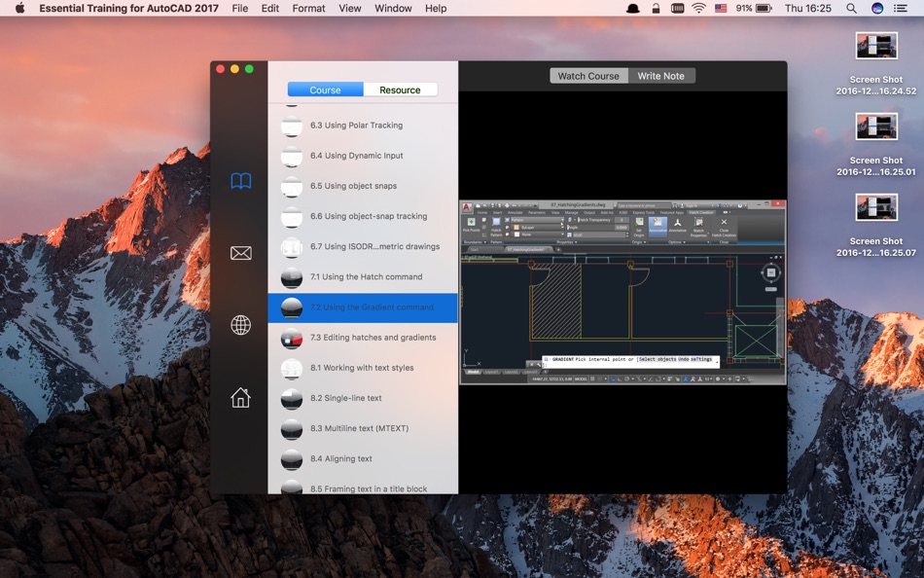Click the battery status icon
The image size is (924, 578).
pyautogui.click(x=764, y=8)
